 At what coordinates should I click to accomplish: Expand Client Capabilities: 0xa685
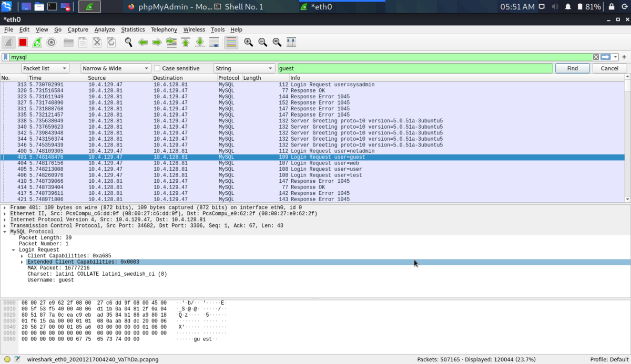(22, 256)
